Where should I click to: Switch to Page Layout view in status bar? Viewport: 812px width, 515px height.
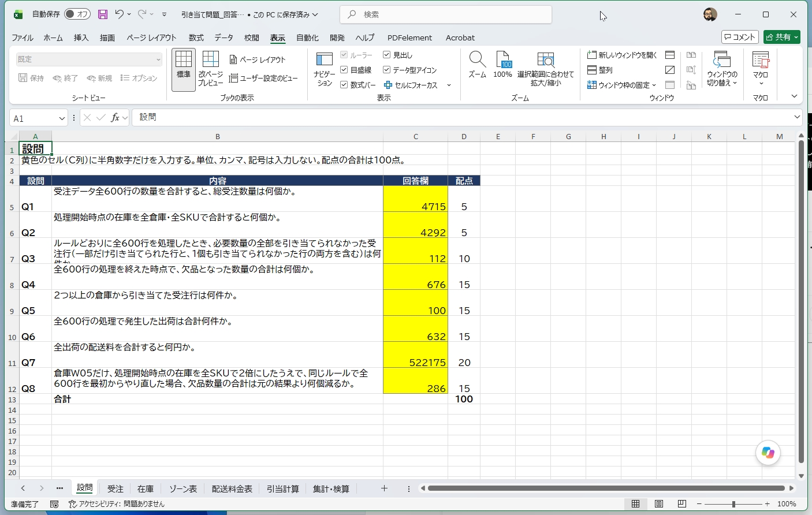tap(658, 504)
